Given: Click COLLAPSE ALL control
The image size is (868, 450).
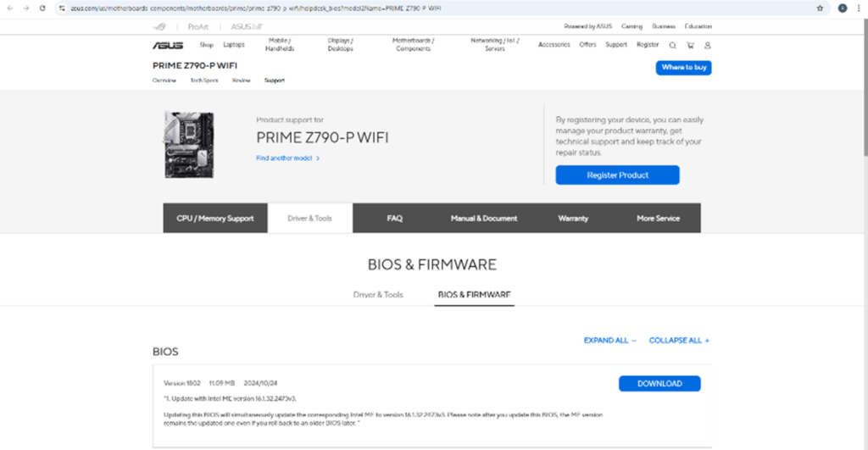Looking at the screenshot, I should pos(679,341).
